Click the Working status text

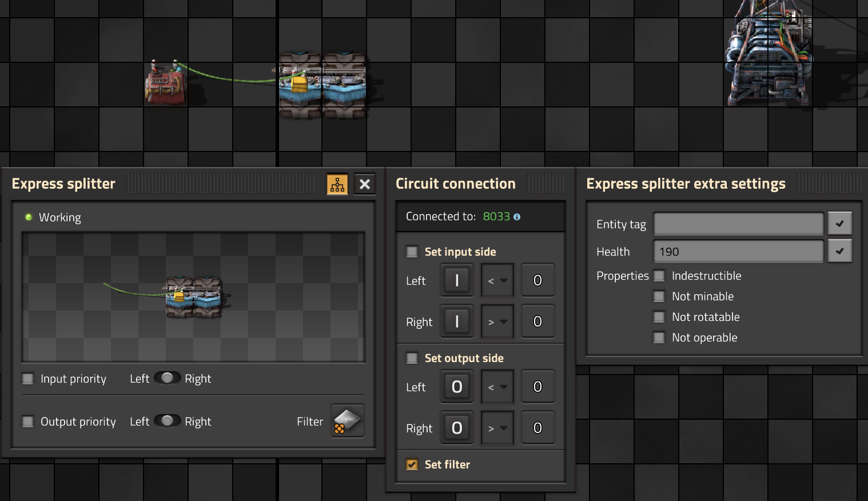point(60,217)
